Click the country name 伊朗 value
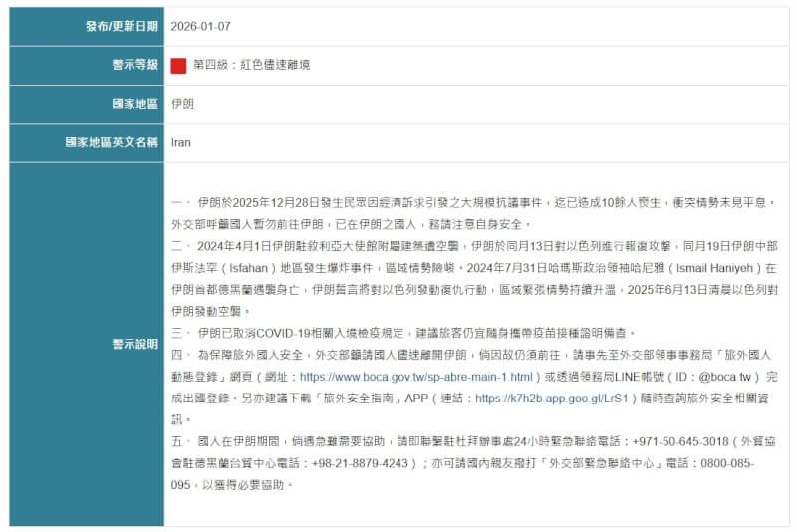This screenshot has width=797, height=532. (x=182, y=104)
